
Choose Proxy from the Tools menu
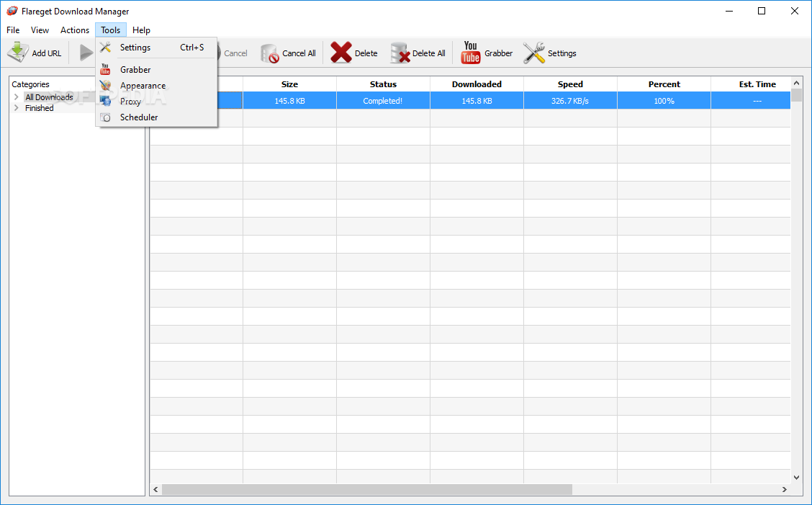pyautogui.click(x=156, y=102)
